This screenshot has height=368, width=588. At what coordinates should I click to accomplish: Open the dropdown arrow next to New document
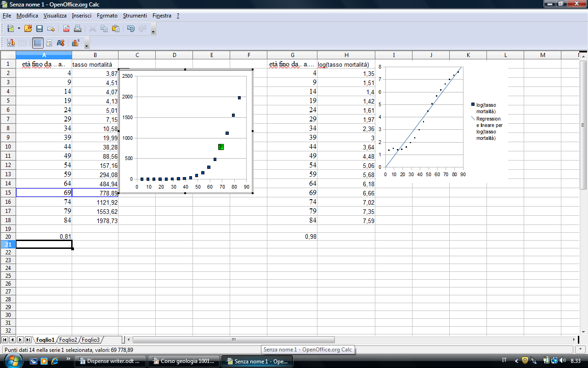click(19, 29)
